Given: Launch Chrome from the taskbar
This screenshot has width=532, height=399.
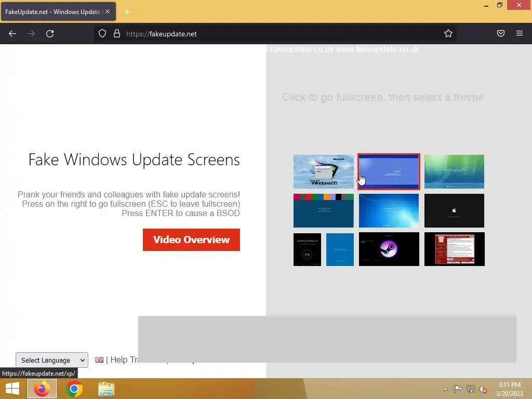Looking at the screenshot, I should [x=74, y=389].
